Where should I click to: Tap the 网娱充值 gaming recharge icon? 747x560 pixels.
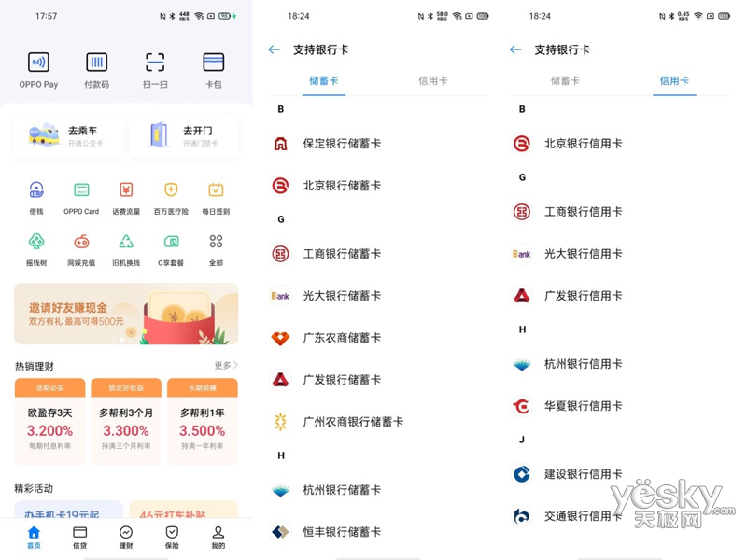pyautogui.click(x=81, y=242)
